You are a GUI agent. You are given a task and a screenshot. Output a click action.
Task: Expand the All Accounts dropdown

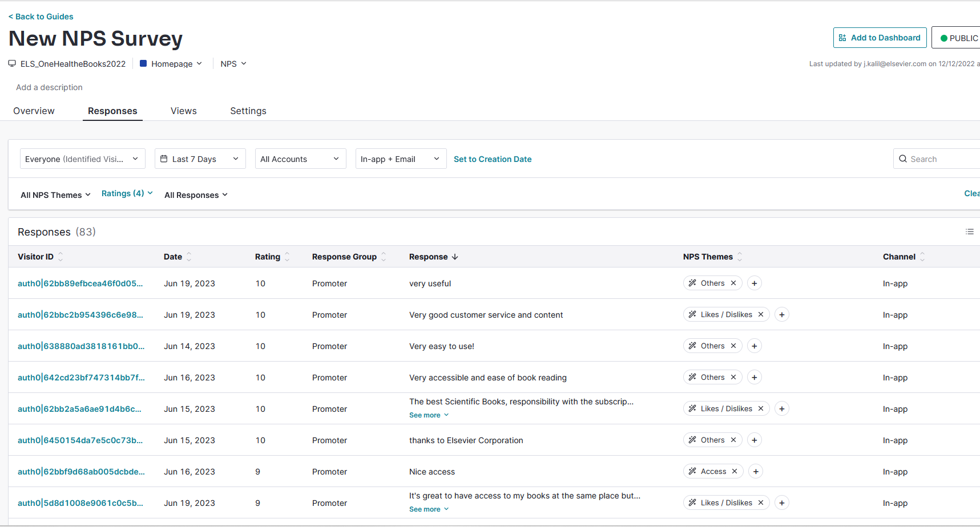click(300, 159)
